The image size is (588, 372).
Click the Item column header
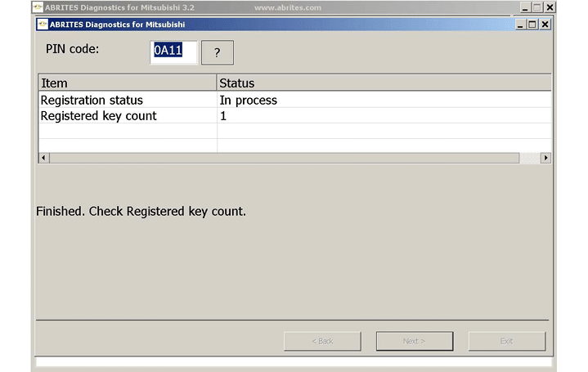click(x=127, y=83)
